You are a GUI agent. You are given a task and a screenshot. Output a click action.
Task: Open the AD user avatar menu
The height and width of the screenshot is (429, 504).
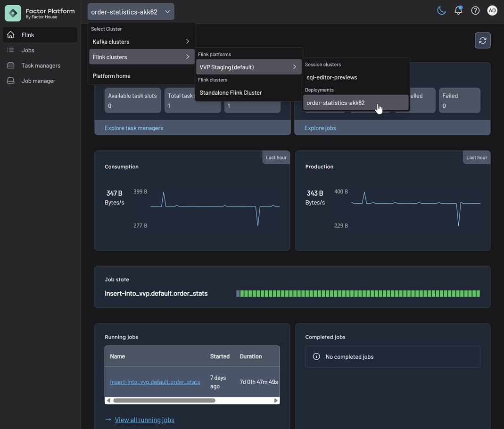pyautogui.click(x=492, y=10)
